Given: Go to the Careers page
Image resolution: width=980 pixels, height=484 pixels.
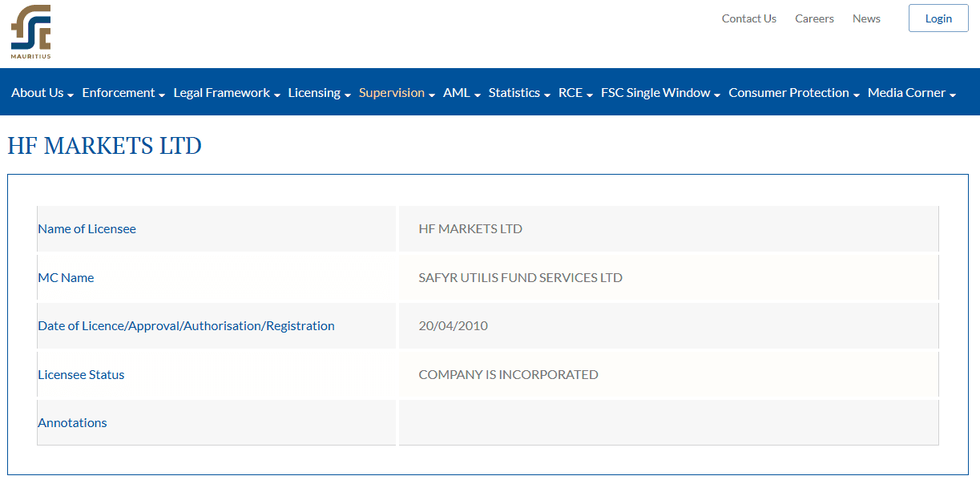Looking at the screenshot, I should tap(814, 18).
